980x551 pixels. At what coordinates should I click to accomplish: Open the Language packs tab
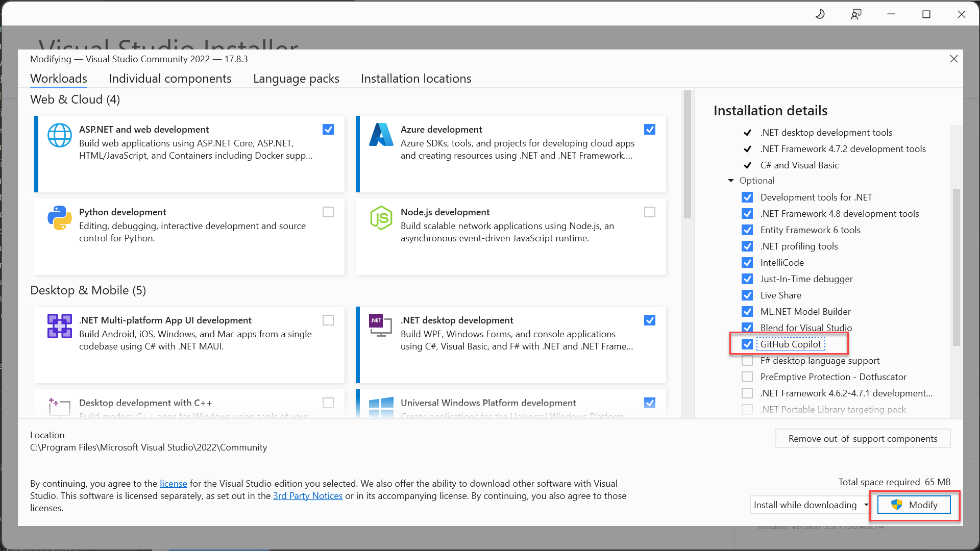296,79
